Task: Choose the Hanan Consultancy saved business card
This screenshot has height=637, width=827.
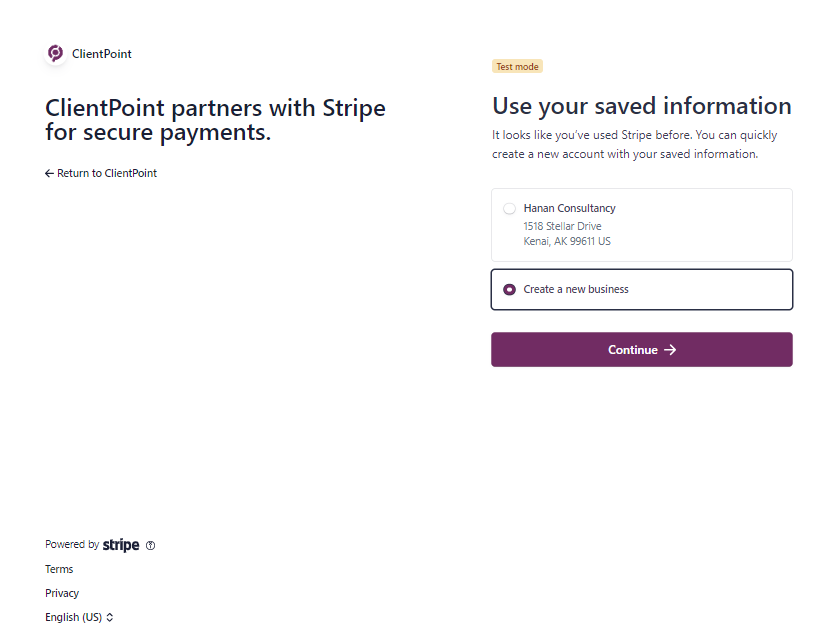Action: pyautogui.click(x=641, y=225)
